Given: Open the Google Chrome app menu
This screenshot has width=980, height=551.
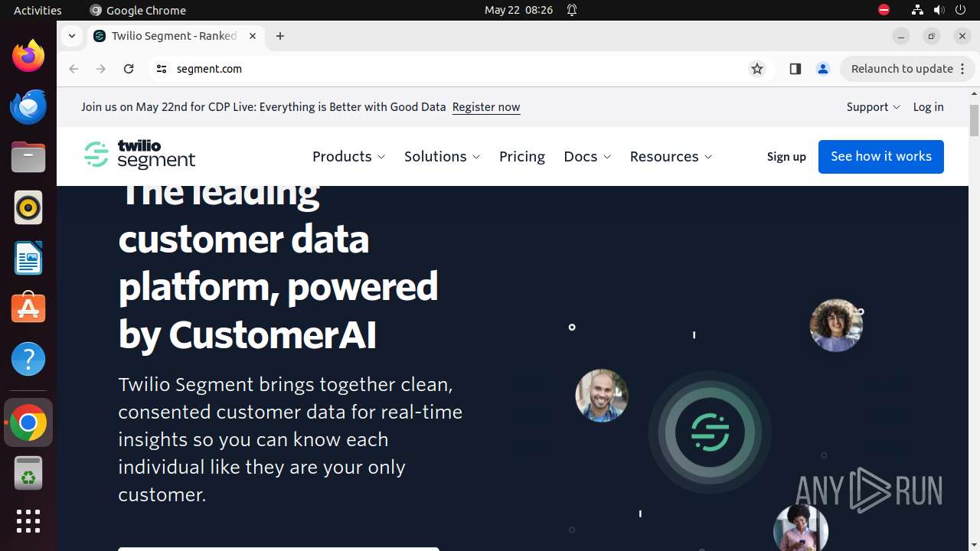Looking at the screenshot, I should tap(138, 10).
